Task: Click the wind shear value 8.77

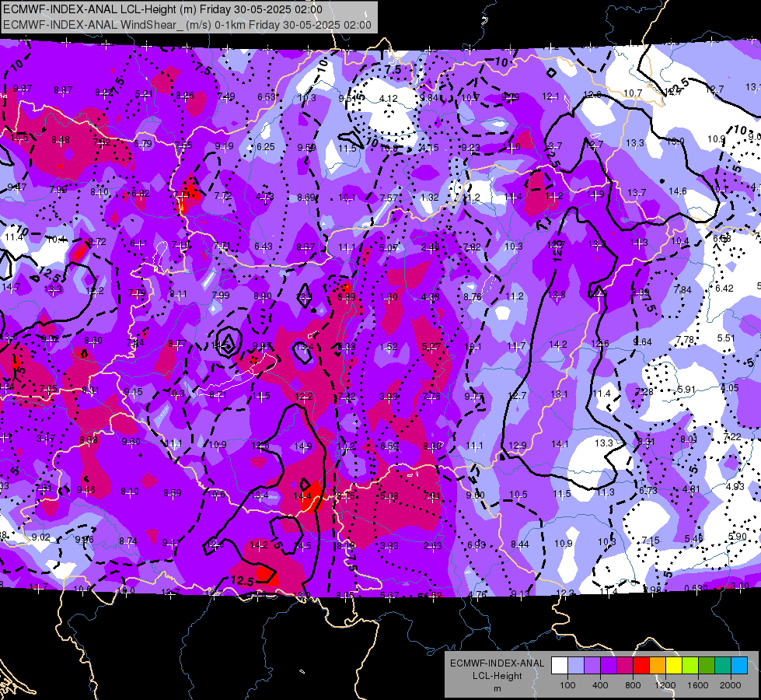Action: coord(177,344)
